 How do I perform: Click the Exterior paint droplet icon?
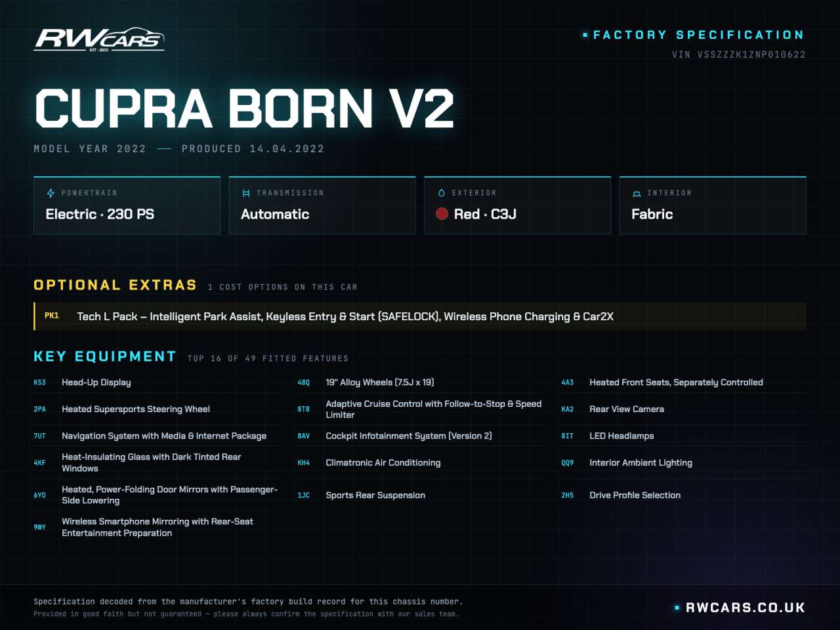pos(441,193)
